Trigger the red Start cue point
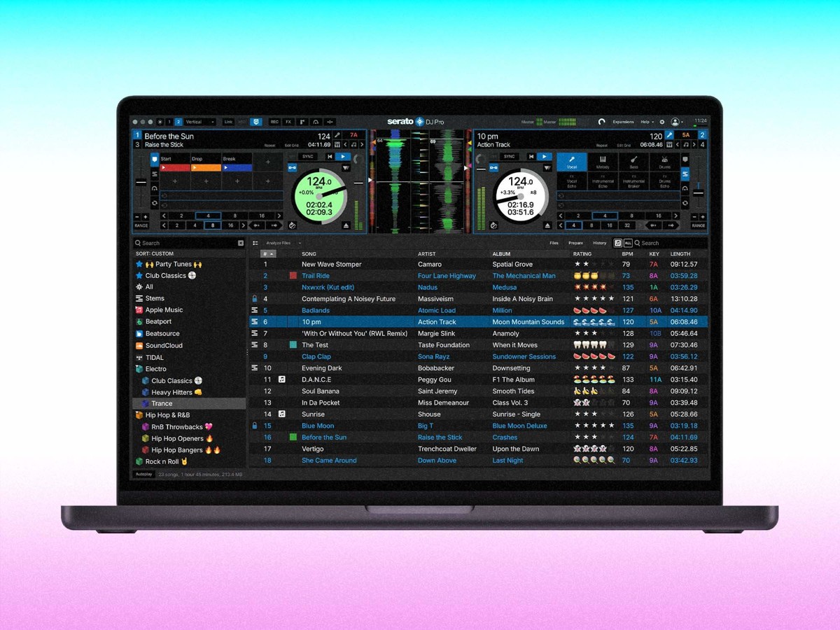The width and height of the screenshot is (840, 630). [x=175, y=168]
